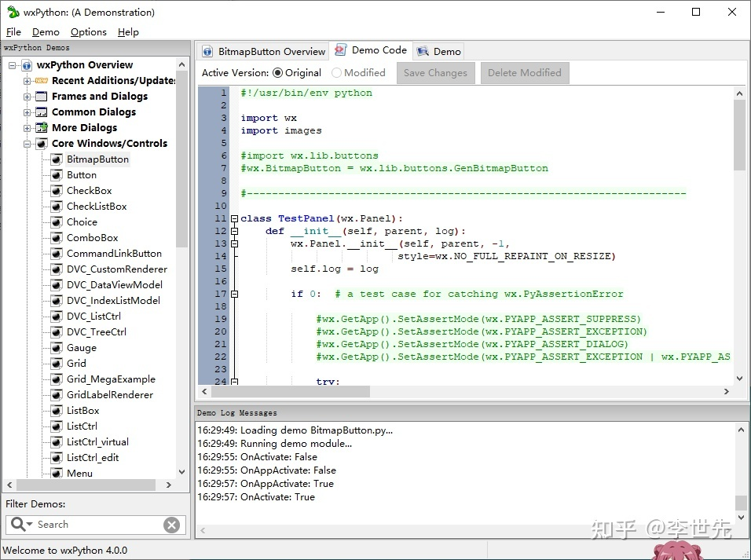Click the 'OnAppActivate: True' log line
This screenshot has height=560, width=751.
pyautogui.click(x=266, y=484)
